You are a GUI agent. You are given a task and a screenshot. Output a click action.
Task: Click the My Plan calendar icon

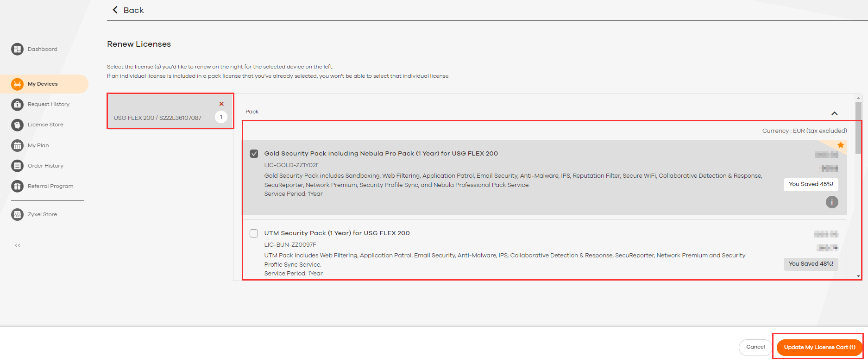(17, 145)
